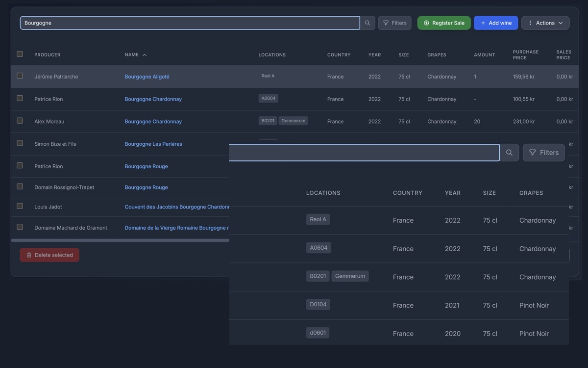Click the d0601 location tag

pyautogui.click(x=318, y=333)
